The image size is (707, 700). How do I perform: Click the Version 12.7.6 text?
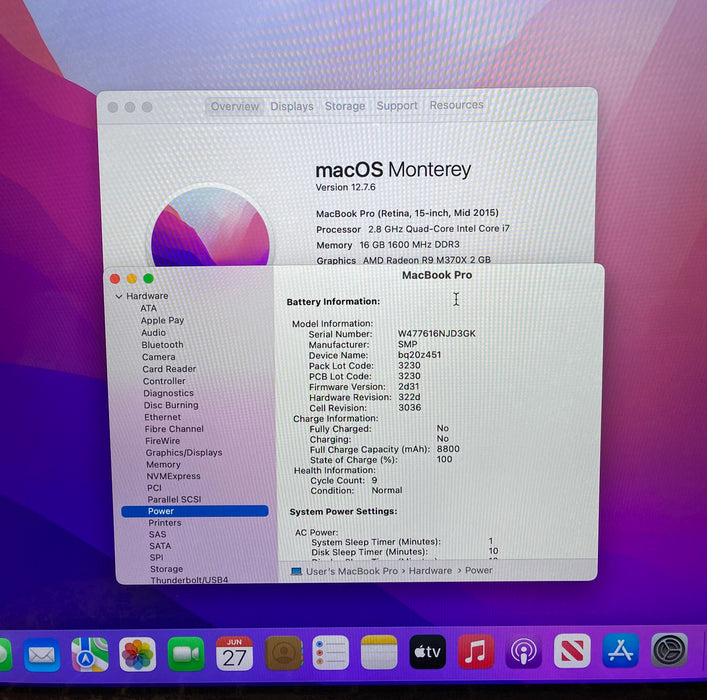(345, 187)
